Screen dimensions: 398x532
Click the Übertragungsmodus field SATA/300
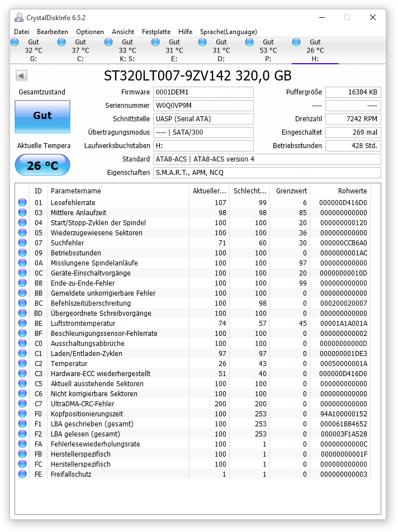tap(203, 132)
